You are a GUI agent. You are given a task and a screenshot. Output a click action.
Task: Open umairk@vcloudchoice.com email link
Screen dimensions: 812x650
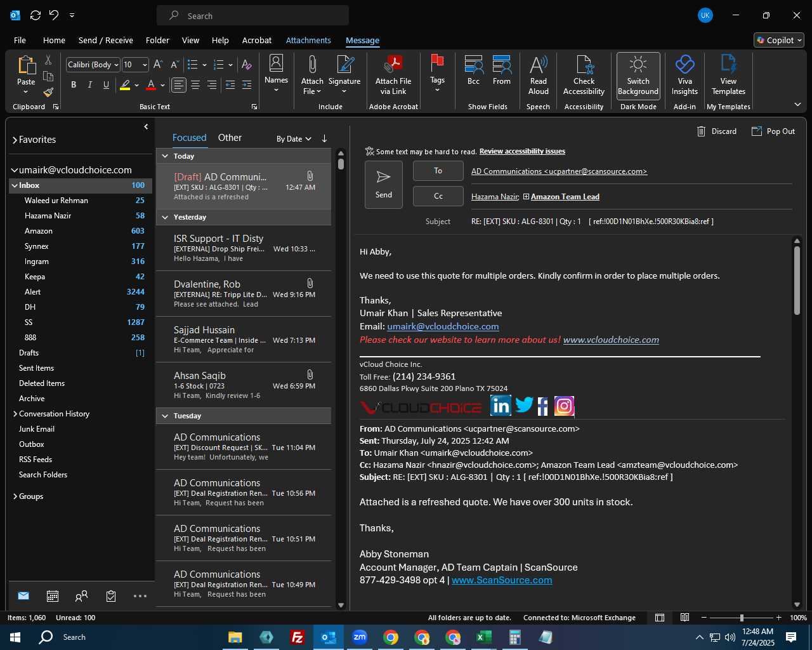coord(443,326)
